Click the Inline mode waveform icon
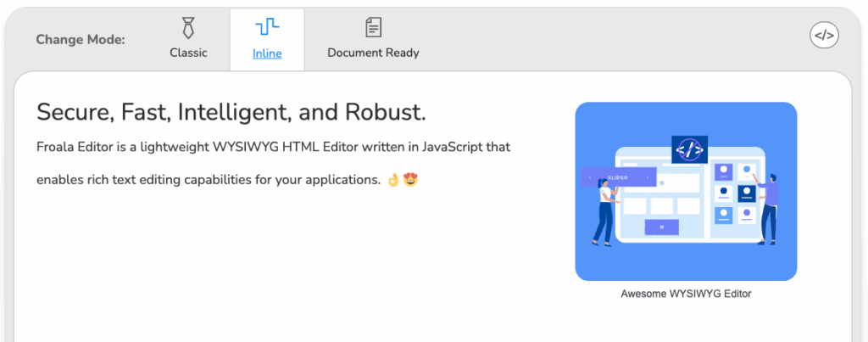The image size is (868, 342). click(x=267, y=26)
